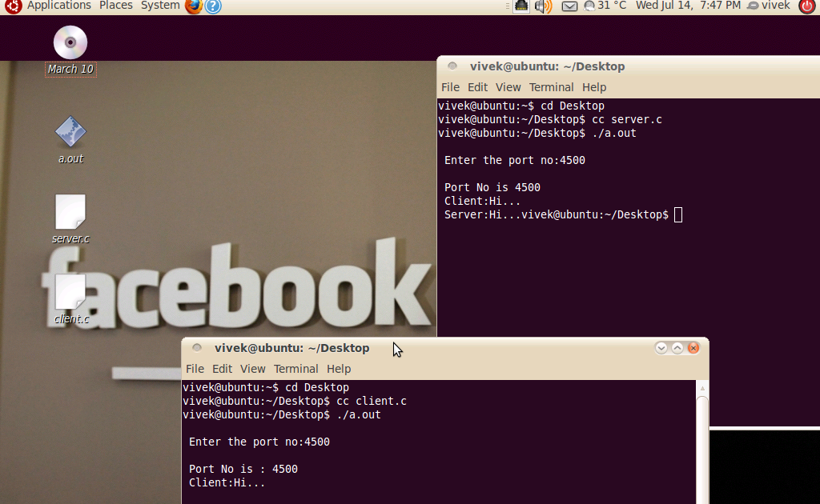Open File menu in server terminal window
820x504 pixels.
tap(450, 87)
